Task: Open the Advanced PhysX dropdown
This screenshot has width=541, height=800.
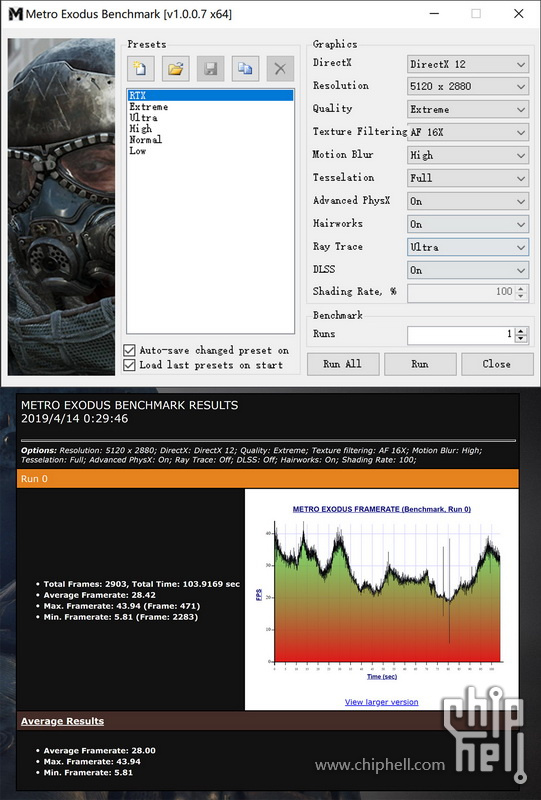Action: [x=468, y=201]
